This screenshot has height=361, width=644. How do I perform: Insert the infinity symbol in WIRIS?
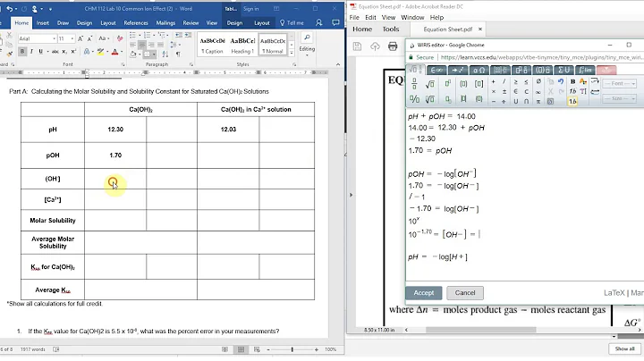click(538, 91)
